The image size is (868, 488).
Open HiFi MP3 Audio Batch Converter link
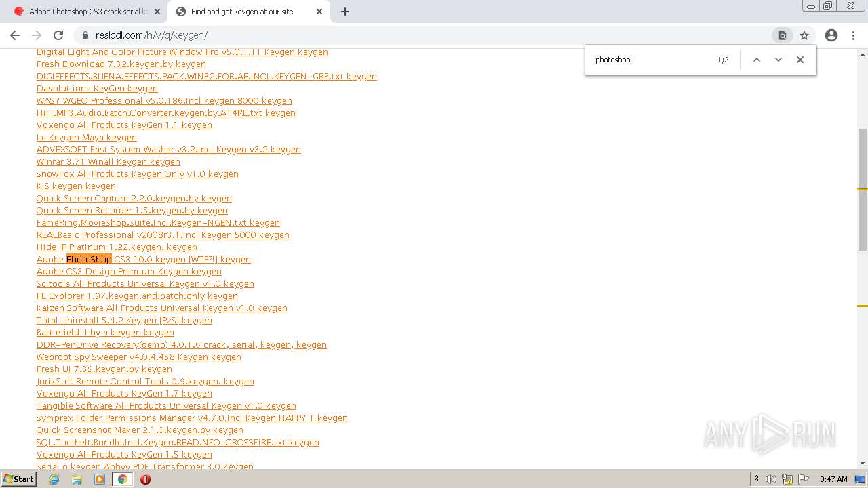[166, 113]
